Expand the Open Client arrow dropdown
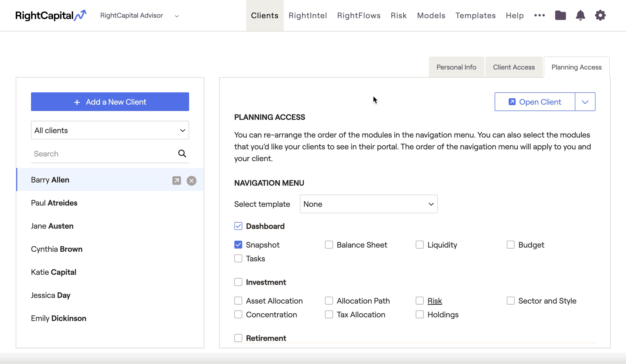The height and width of the screenshot is (364, 626). pyautogui.click(x=585, y=102)
